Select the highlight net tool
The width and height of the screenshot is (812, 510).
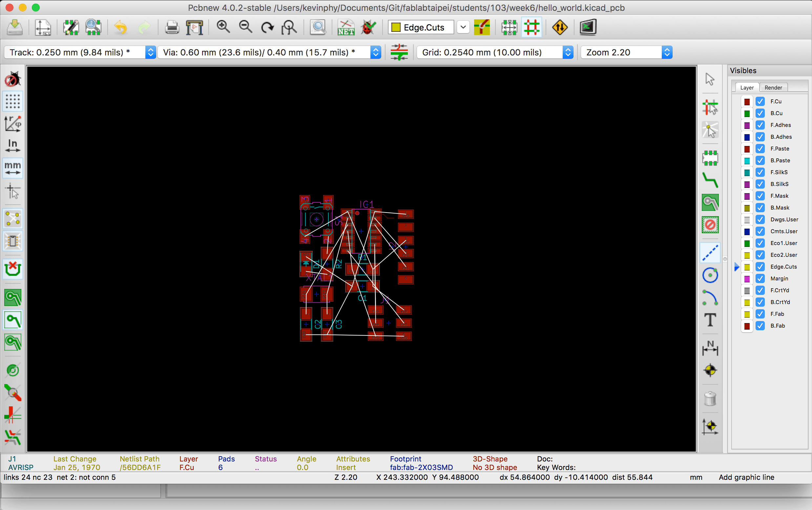pos(710,108)
